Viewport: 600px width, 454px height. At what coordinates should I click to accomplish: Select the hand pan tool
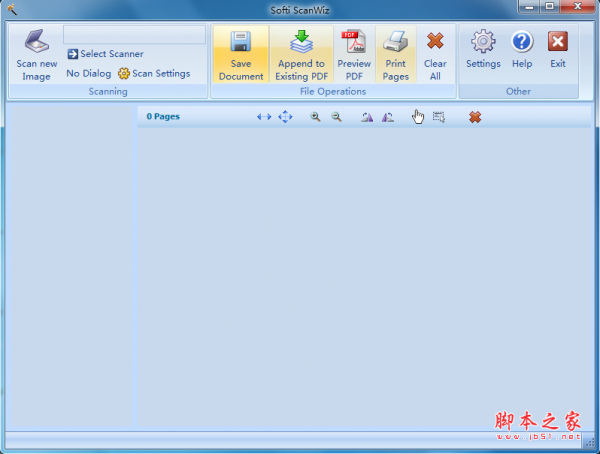tap(418, 117)
